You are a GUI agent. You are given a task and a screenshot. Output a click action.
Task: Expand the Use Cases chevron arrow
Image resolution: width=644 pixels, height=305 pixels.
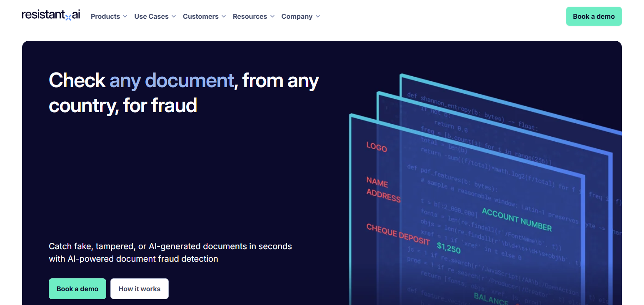173,17
